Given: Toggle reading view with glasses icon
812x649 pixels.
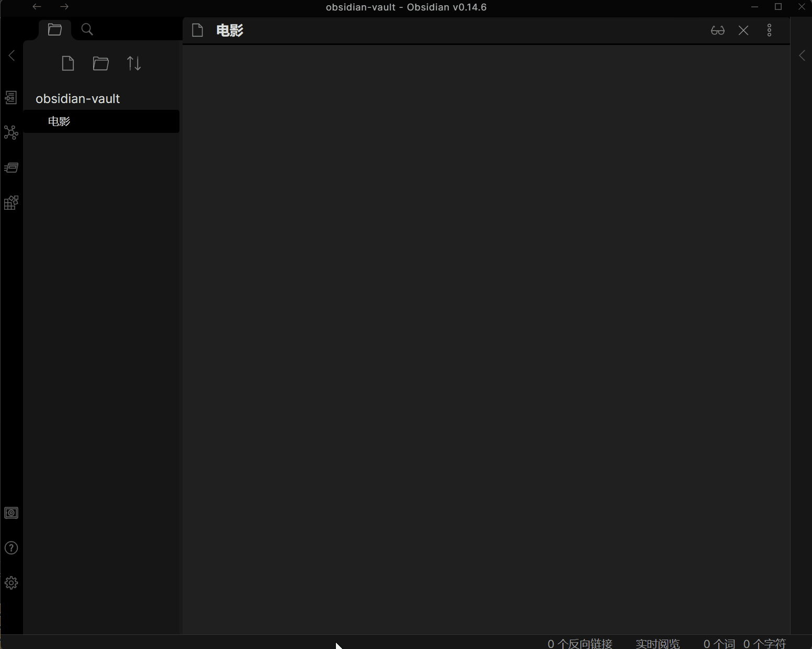Looking at the screenshot, I should pyautogui.click(x=718, y=30).
